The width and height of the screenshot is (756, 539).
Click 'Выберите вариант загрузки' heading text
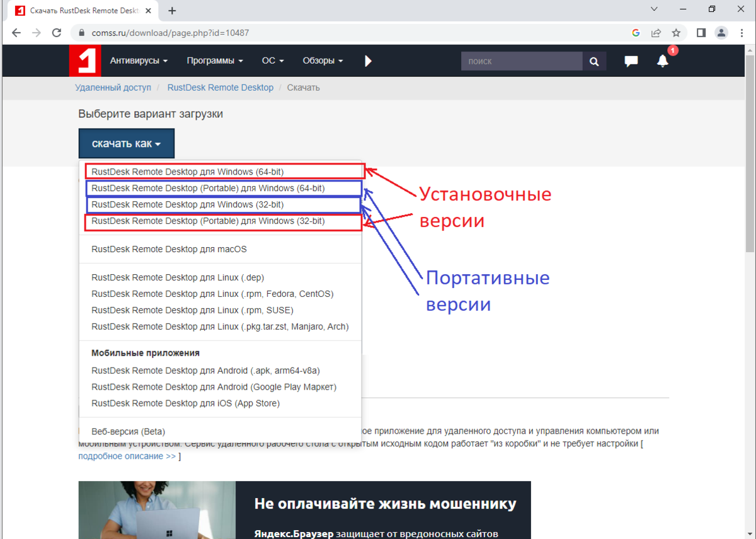coord(151,114)
